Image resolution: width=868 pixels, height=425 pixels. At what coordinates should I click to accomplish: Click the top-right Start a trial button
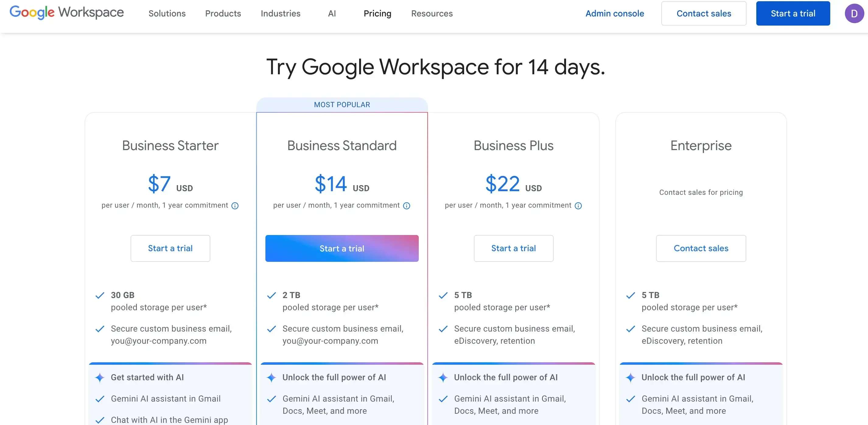[x=793, y=13]
